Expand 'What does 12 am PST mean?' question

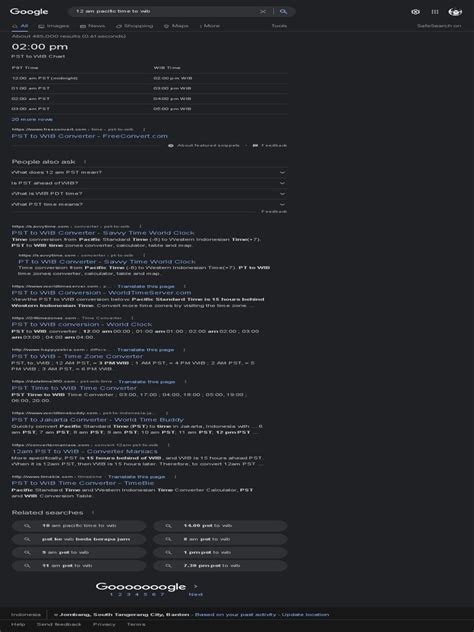[149, 173]
